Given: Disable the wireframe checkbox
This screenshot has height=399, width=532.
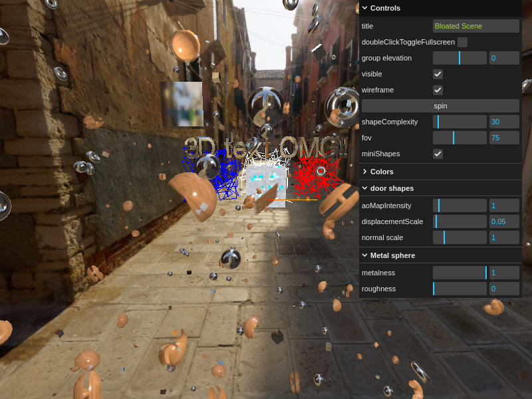Looking at the screenshot, I should pos(438,90).
